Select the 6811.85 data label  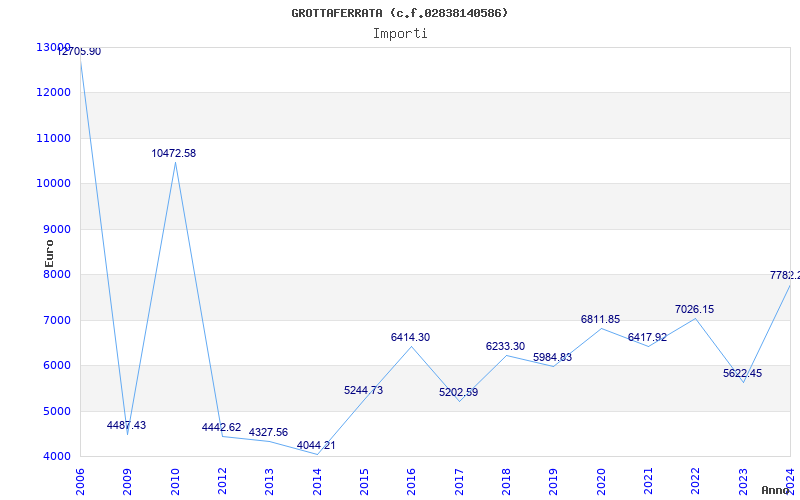600,319
